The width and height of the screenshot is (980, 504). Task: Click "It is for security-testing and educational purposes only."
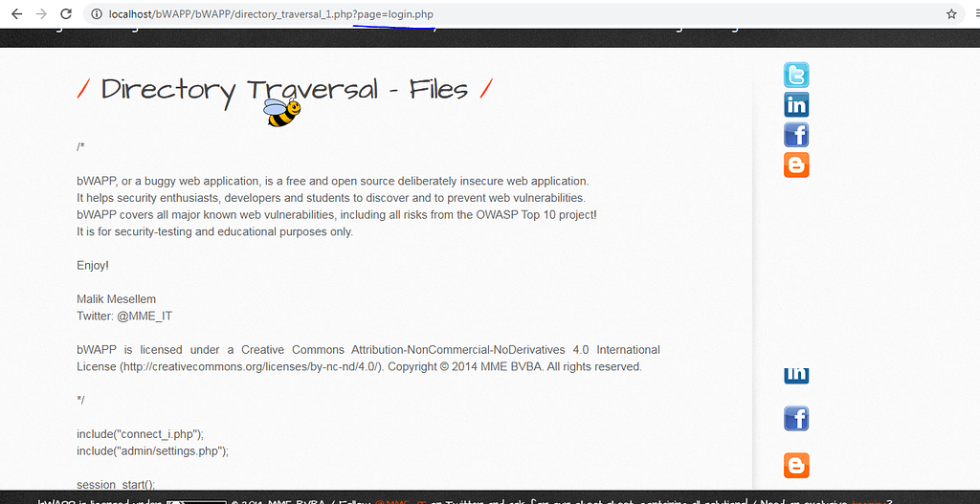coord(215,231)
